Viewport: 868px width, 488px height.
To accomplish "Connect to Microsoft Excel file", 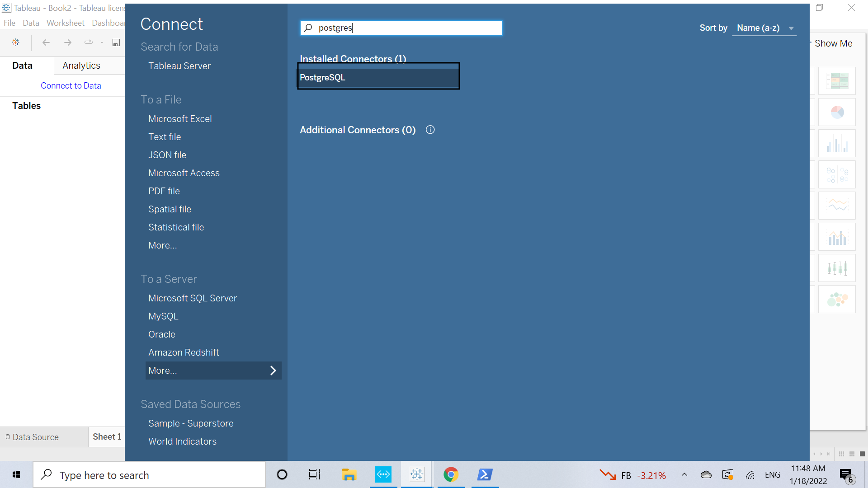I will [180, 119].
